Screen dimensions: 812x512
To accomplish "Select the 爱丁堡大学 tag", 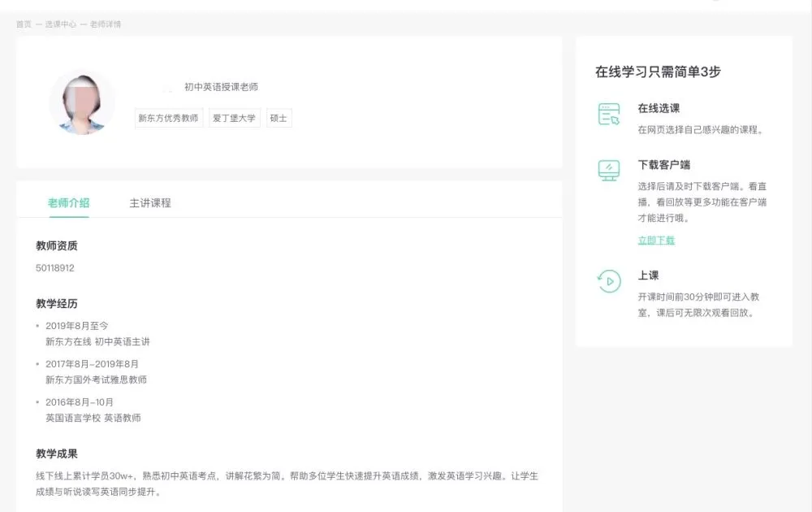I will coord(234,118).
